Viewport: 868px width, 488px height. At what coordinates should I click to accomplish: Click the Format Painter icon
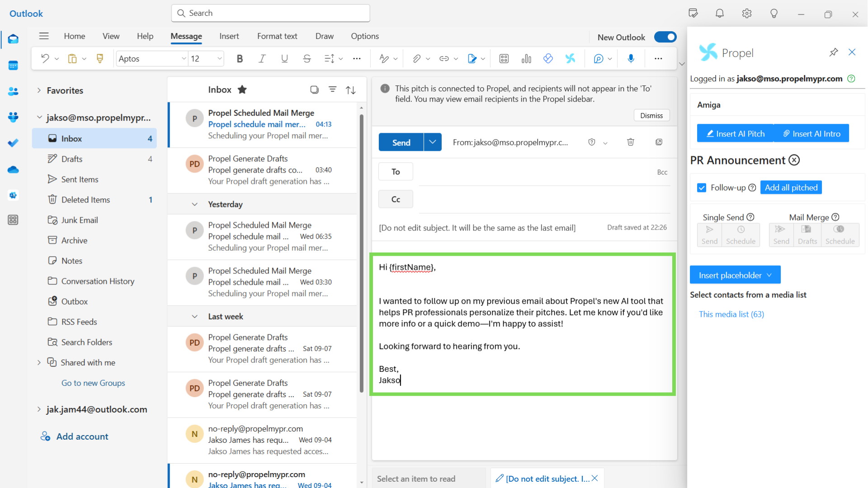coord(100,59)
